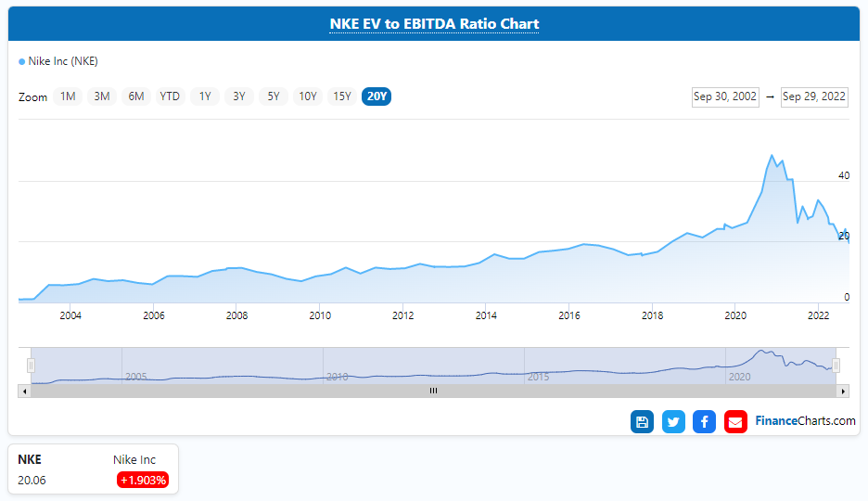Click the navigator left scroll arrow
The height and width of the screenshot is (501, 868).
coord(23,391)
